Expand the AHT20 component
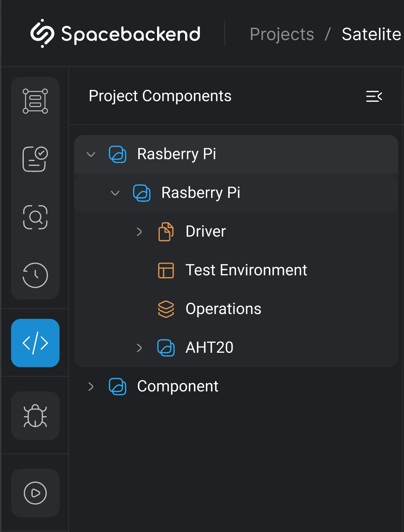404x532 pixels. [x=139, y=348]
